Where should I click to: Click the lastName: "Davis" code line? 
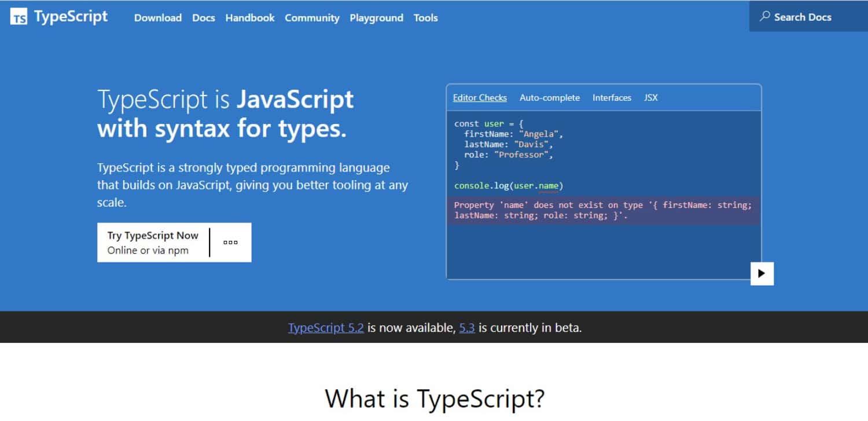coord(509,144)
